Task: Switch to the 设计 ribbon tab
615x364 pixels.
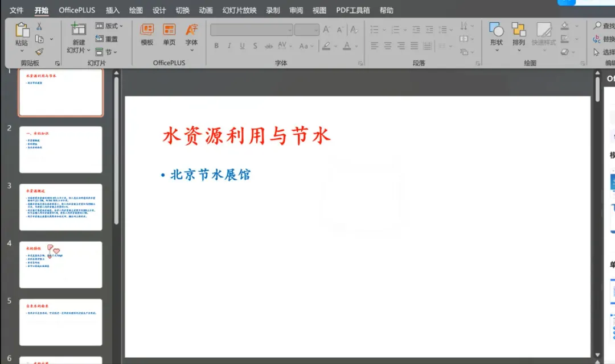Action: (x=159, y=10)
